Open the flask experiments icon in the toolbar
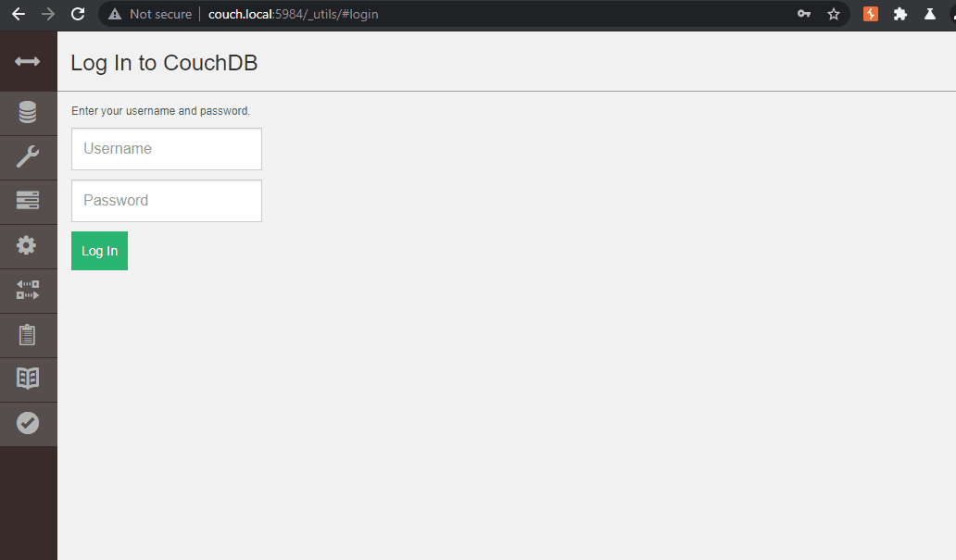956x560 pixels. (x=930, y=14)
